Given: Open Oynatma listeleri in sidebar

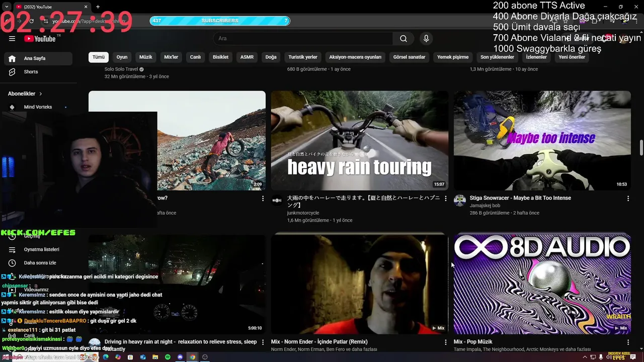Looking at the screenshot, I should [x=38, y=249].
